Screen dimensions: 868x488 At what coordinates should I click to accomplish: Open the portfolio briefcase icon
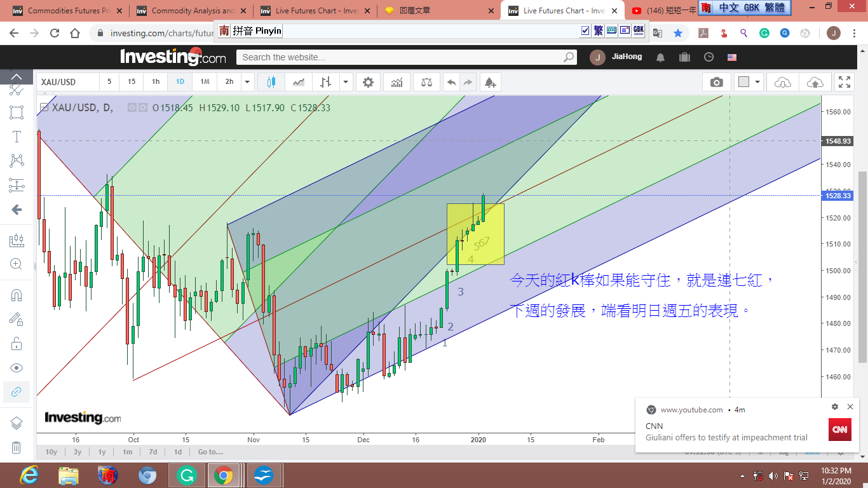point(684,57)
